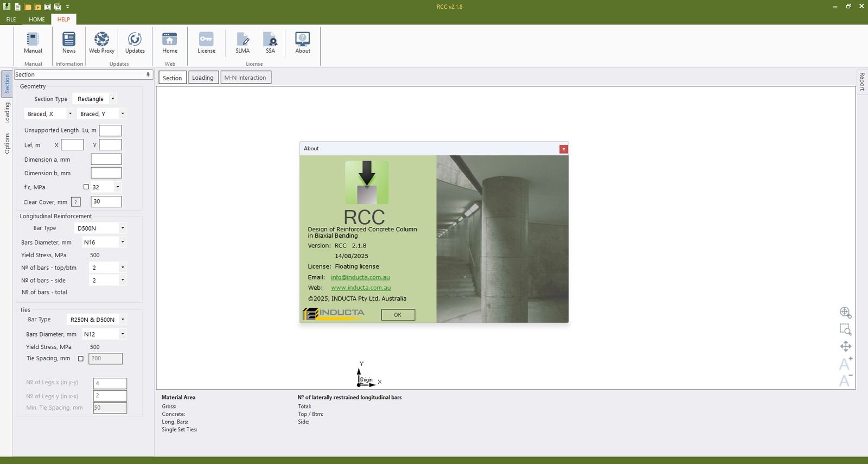Open the License key icon

coord(206,43)
